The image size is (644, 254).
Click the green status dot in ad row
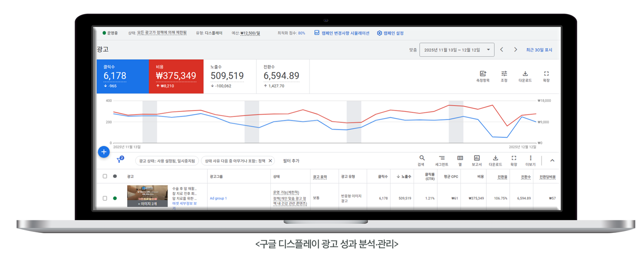pyautogui.click(x=115, y=198)
